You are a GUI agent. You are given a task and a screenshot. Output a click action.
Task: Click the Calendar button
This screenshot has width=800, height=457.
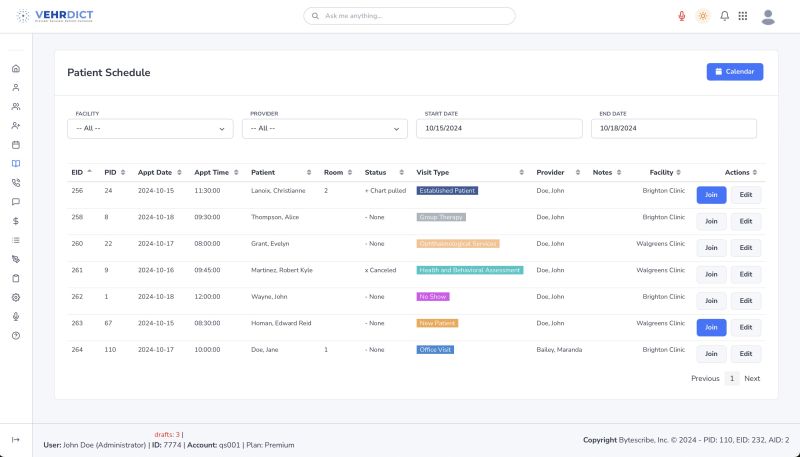coord(734,72)
